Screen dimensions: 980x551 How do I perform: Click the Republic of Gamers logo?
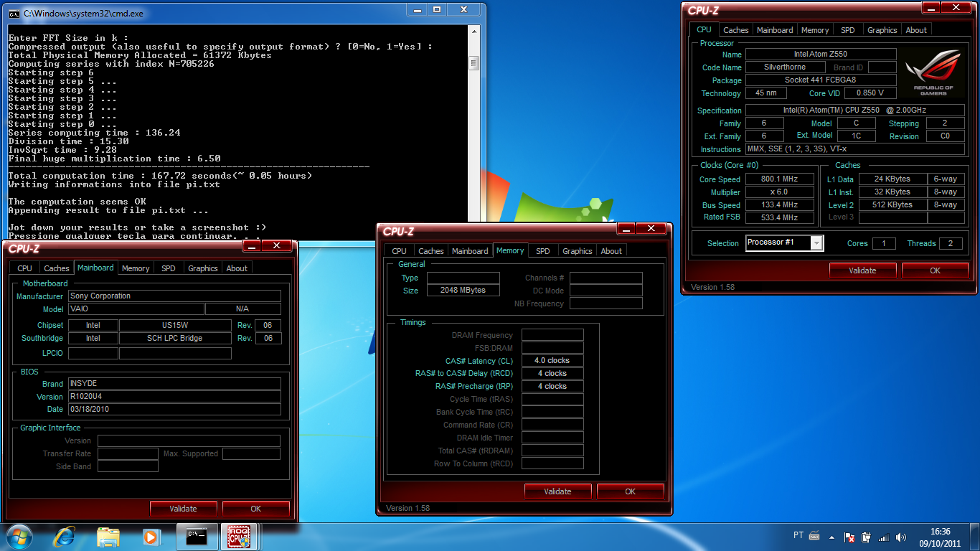pos(933,72)
